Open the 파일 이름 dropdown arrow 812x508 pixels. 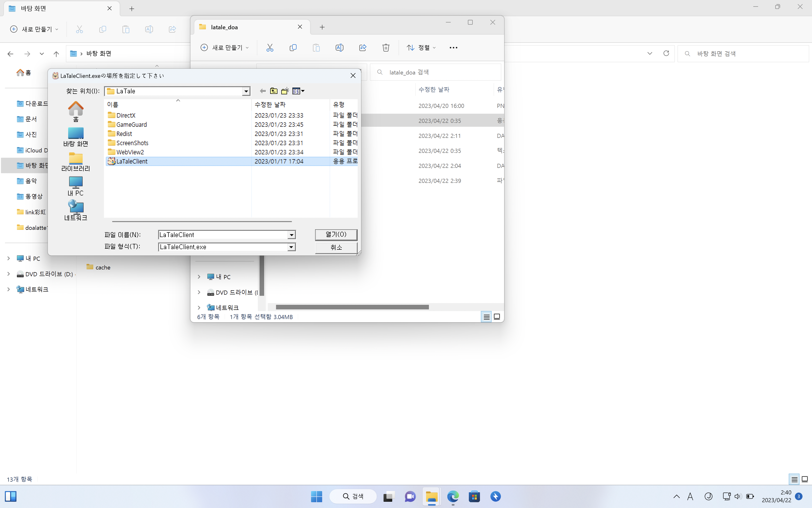point(292,235)
